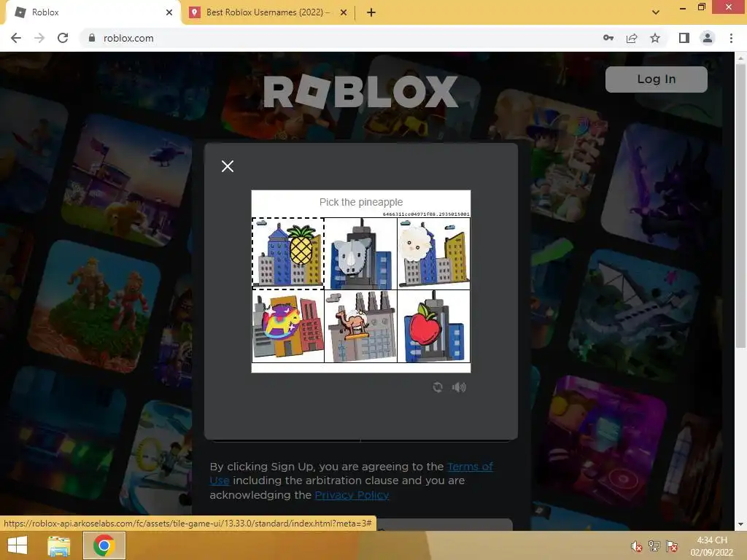
Task: Close the Best Roblox Usernames tab
Action: [x=343, y=12]
